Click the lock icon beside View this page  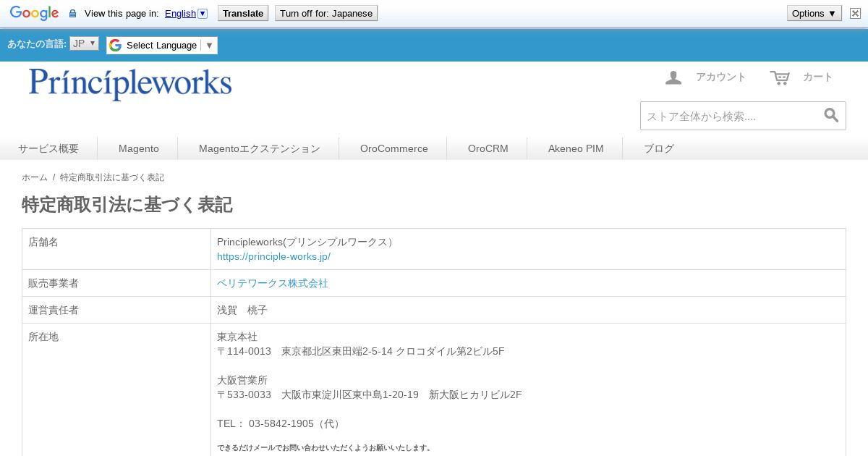tap(72, 14)
